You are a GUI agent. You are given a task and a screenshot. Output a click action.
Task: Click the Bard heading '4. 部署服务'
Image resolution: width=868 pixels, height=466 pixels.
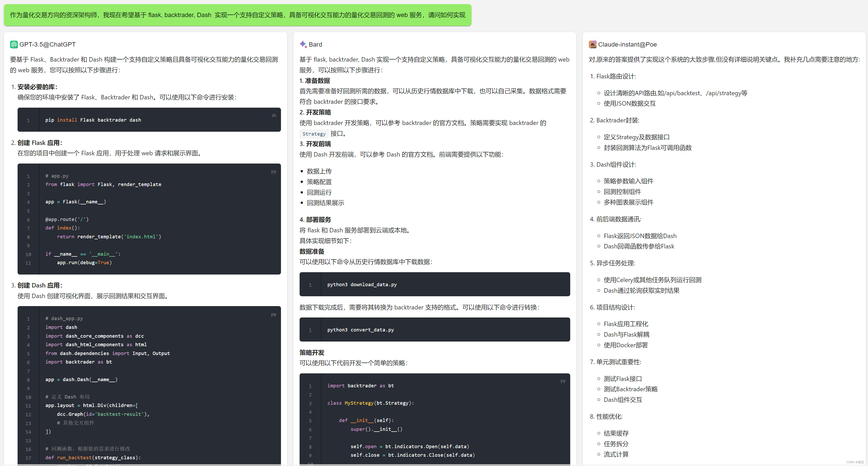click(315, 220)
